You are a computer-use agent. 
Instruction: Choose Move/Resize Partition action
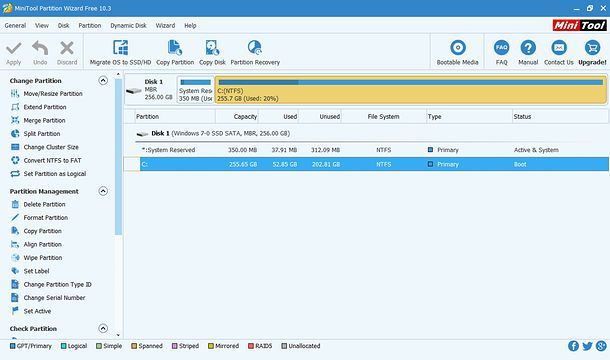(47, 94)
